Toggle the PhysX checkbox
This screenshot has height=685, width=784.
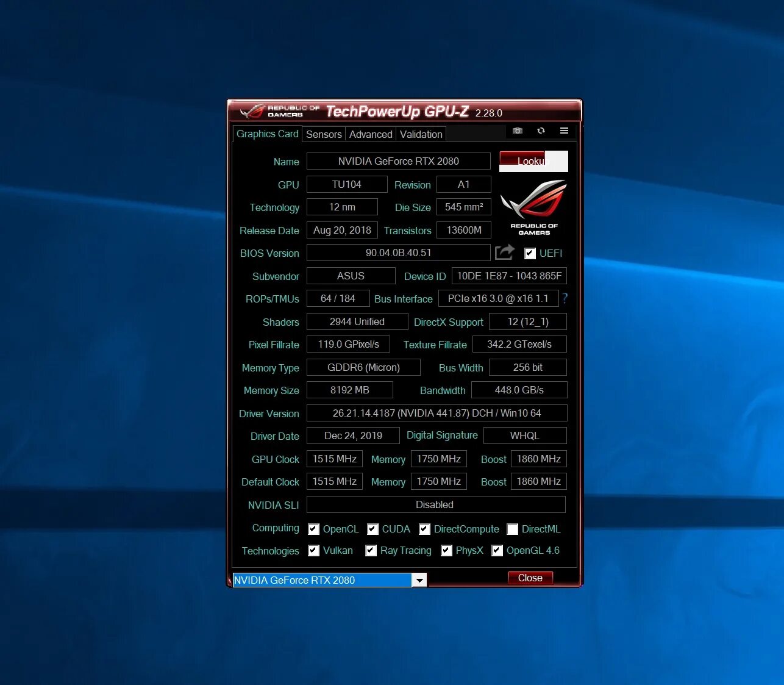[446, 550]
